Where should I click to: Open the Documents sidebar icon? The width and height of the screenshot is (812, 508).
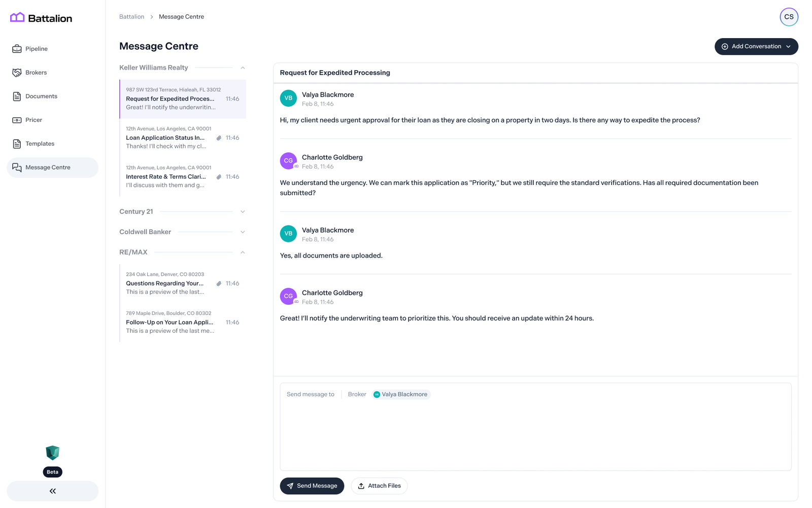point(17,97)
